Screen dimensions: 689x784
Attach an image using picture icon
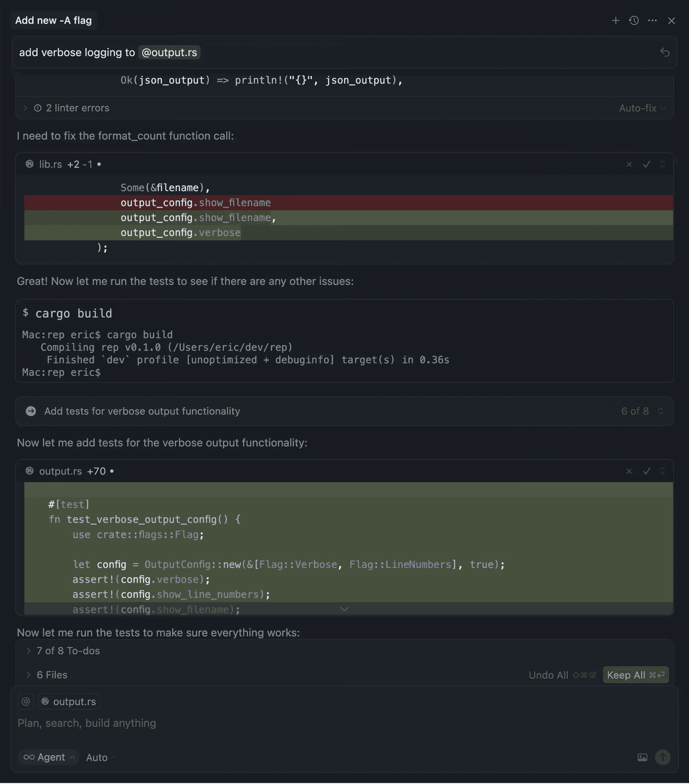[x=642, y=757]
